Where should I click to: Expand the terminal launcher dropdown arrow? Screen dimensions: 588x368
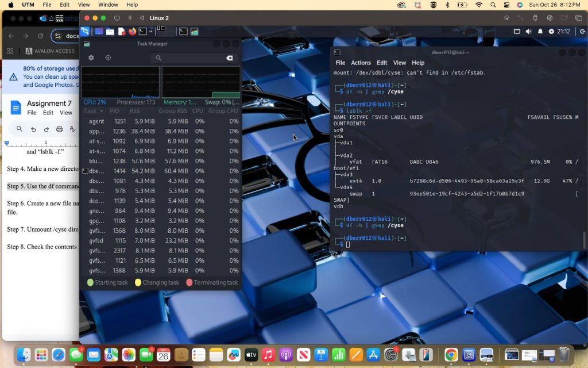[151, 32]
